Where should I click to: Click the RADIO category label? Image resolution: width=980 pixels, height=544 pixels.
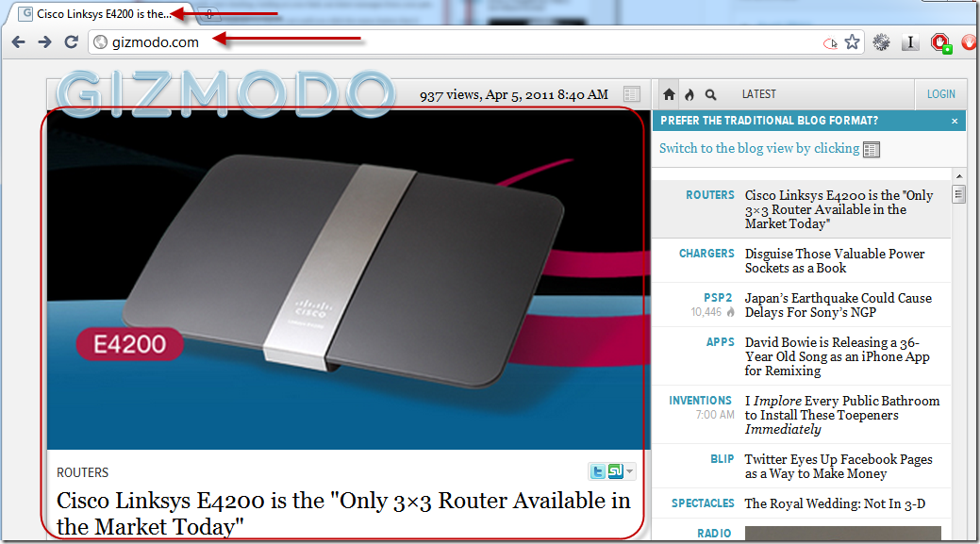[x=714, y=534]
